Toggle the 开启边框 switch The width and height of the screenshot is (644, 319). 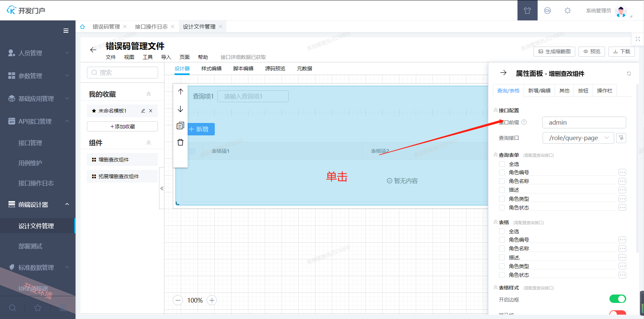coord(617,299)
